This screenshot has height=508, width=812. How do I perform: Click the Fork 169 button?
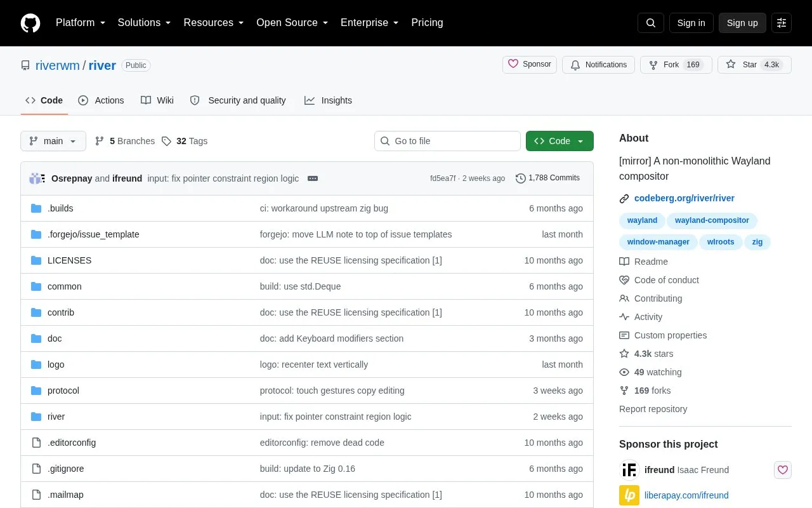tap(676, 65)
